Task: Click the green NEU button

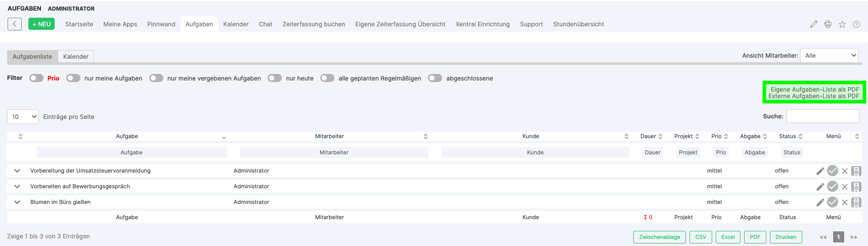Action: [41, 24]
